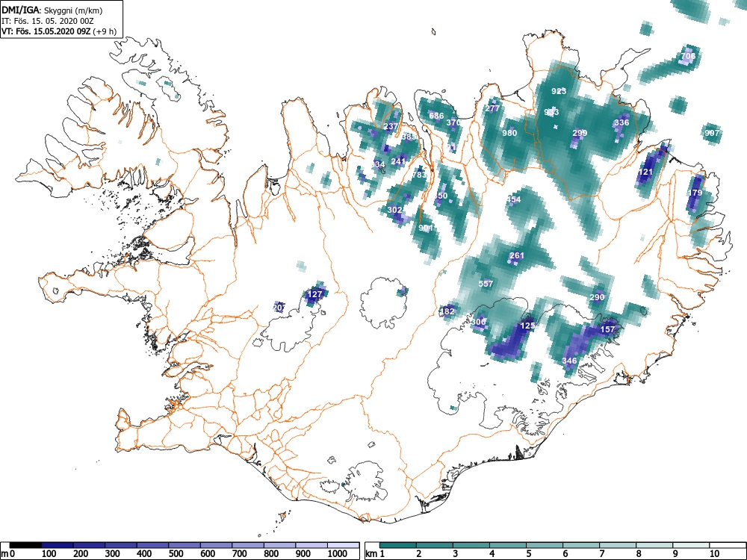
Task: Click the VT: Fös. 15.05.2020 09Z (+9 h) line
Action: [58, 31]
